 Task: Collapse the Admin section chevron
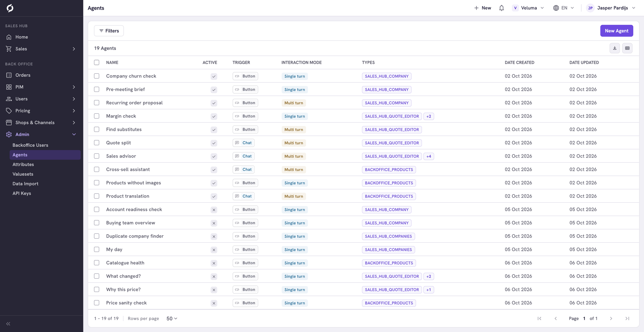(74, 135)
